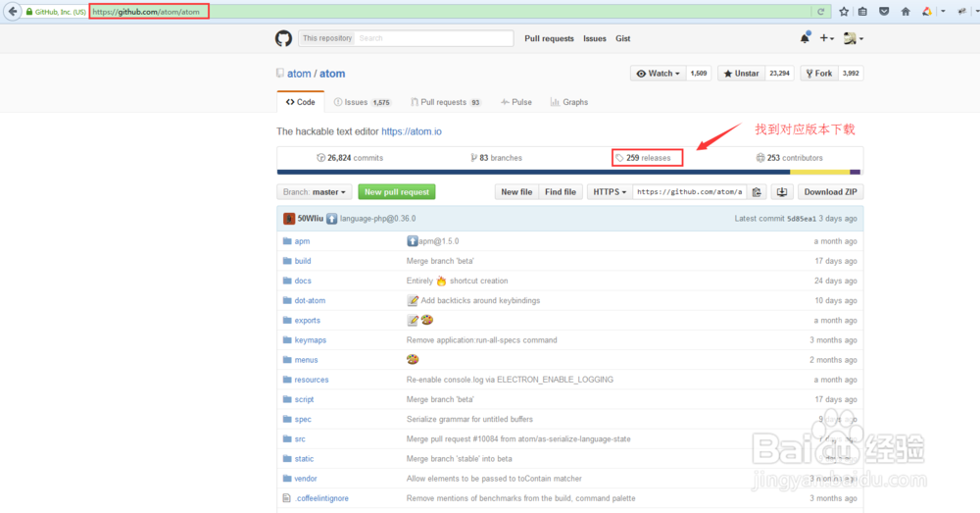Switch to the Pulse tab
Viewport: 980px width, 513px height.
pos(516,102)
